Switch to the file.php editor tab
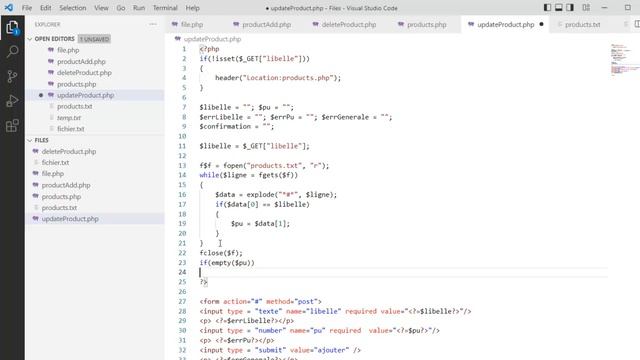This screenshot has height=360, width=640. 192,24
